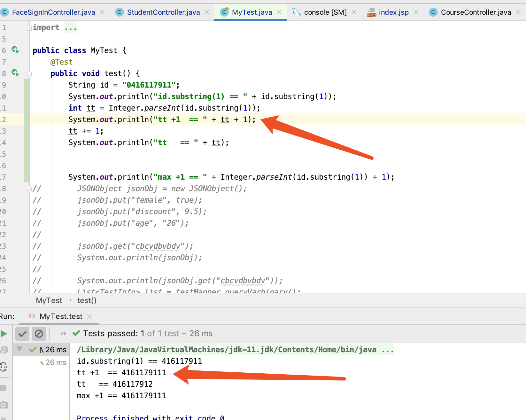Collapse the test results tree root node
This screenshot has width=526, height=420.
click(x=19, y=349)
